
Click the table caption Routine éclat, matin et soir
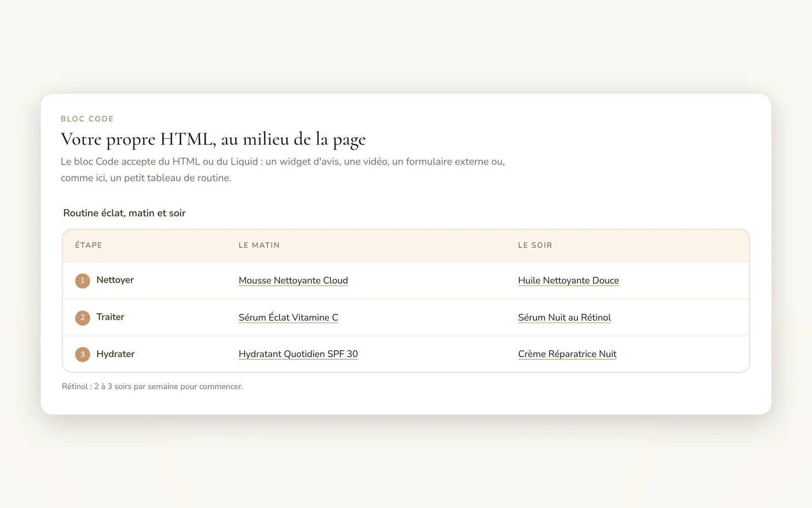click(x=124, y=213)
